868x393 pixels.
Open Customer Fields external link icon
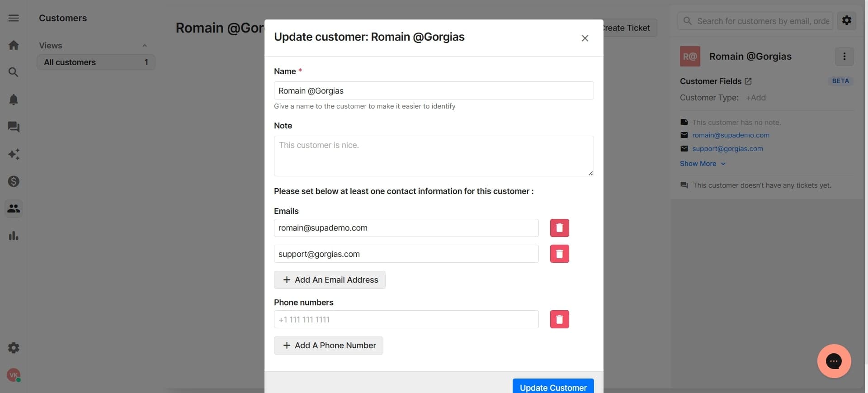pyautogui.click(x=748, y=81)
